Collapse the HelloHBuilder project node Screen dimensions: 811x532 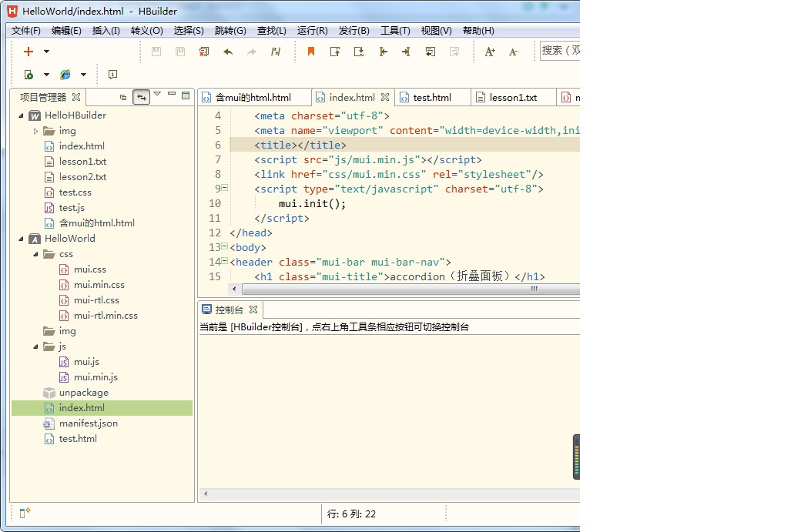click(22, 115)
